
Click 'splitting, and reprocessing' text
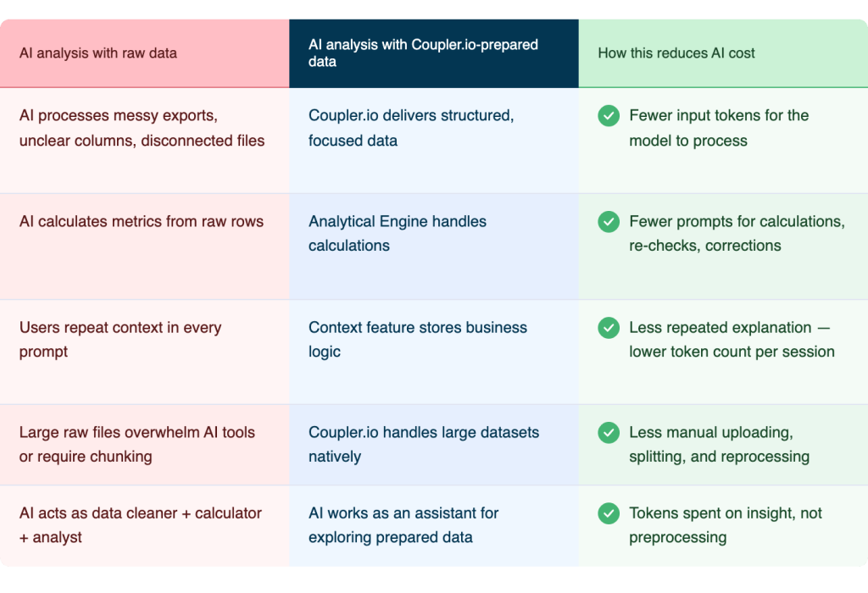(719, 457)
